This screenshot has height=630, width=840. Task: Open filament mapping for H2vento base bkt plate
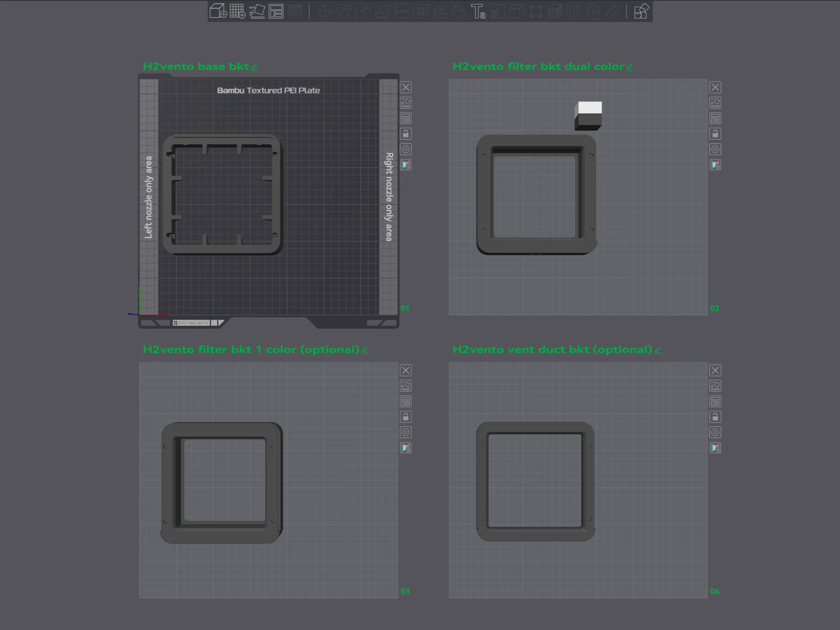click(406, 165)
